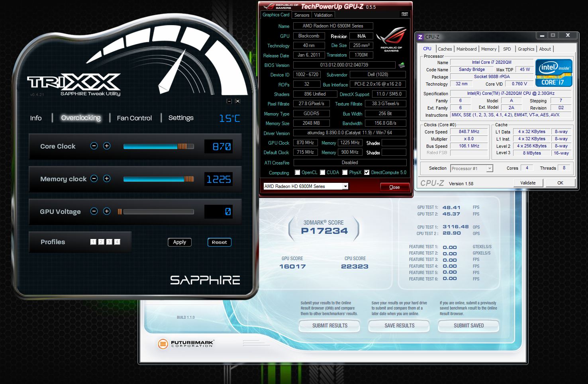Minimize the CPU-Z window
Image resolution: width=588 pixels, height=384 pixels.
click(x=542, y=35)
